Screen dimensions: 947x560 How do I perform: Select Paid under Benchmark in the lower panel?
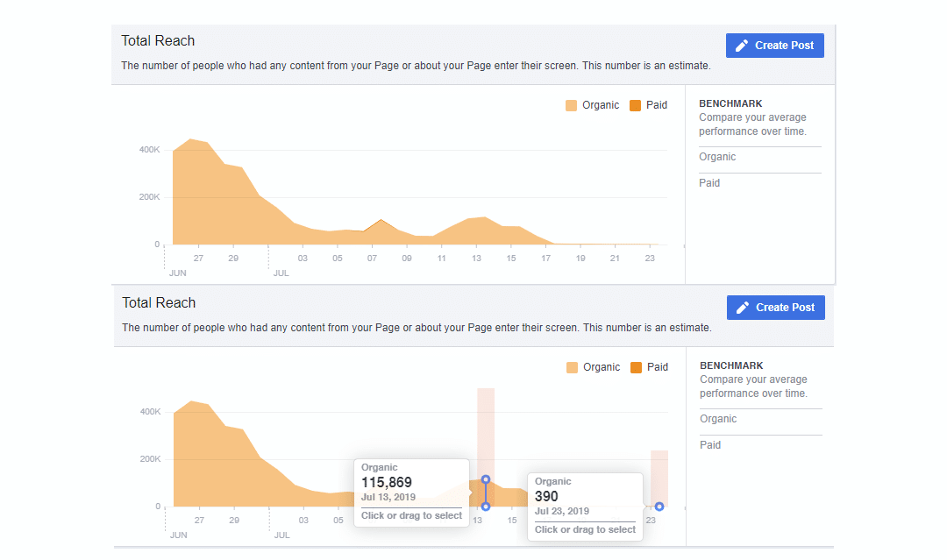coord(710,445)
